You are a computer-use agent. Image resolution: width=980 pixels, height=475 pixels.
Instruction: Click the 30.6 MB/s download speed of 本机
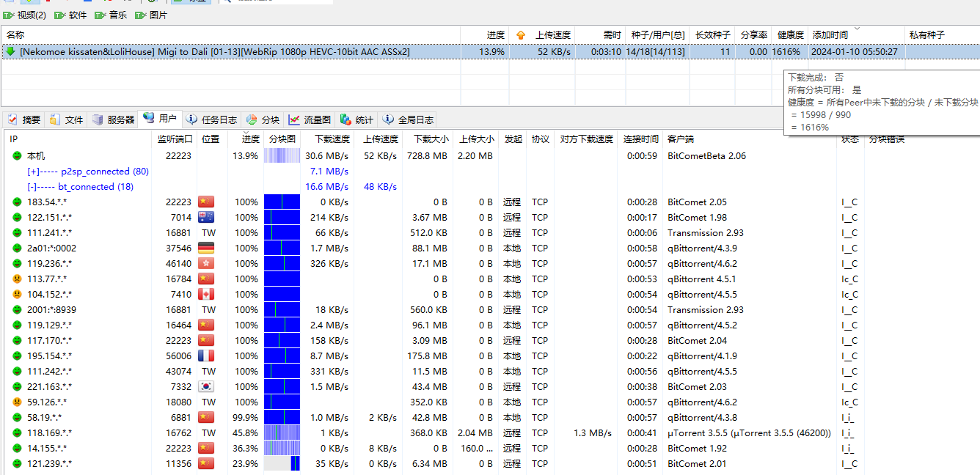coord(326,156)
